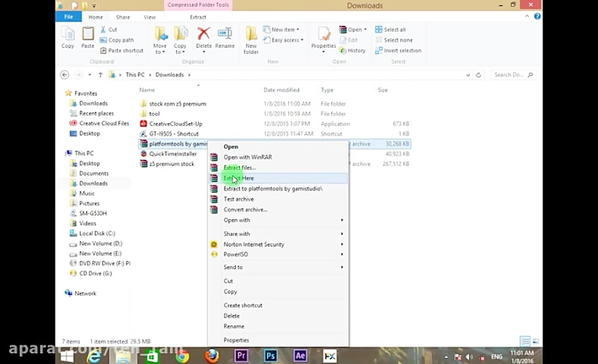
Task: Select Local Disk (C:) in navigation pane
Action: 97,233
